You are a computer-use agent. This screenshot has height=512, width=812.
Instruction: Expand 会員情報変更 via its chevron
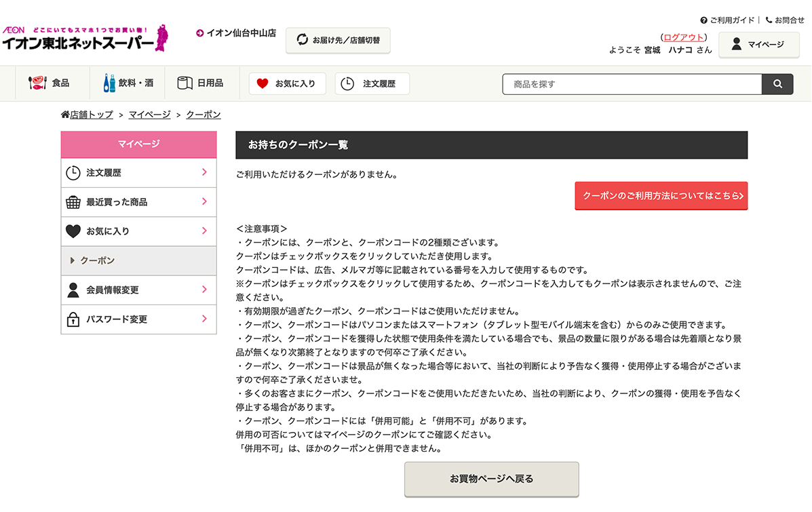click(x=204, y=290)
